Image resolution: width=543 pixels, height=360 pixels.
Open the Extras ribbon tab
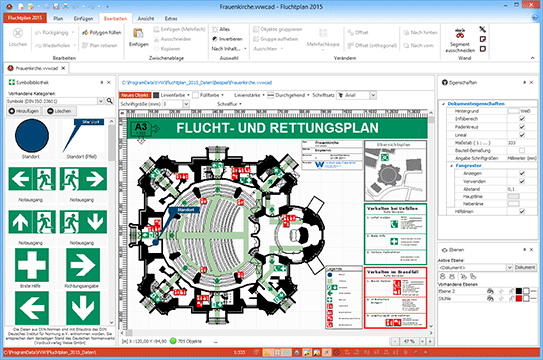pyautogui.click(x=171, y=18)
